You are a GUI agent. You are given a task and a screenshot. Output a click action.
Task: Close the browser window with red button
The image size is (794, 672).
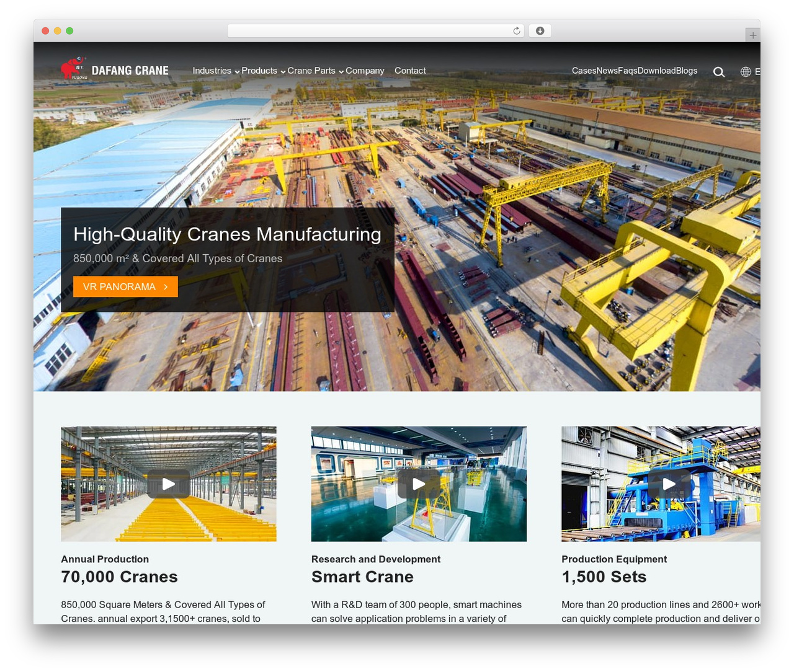(45, 31)
